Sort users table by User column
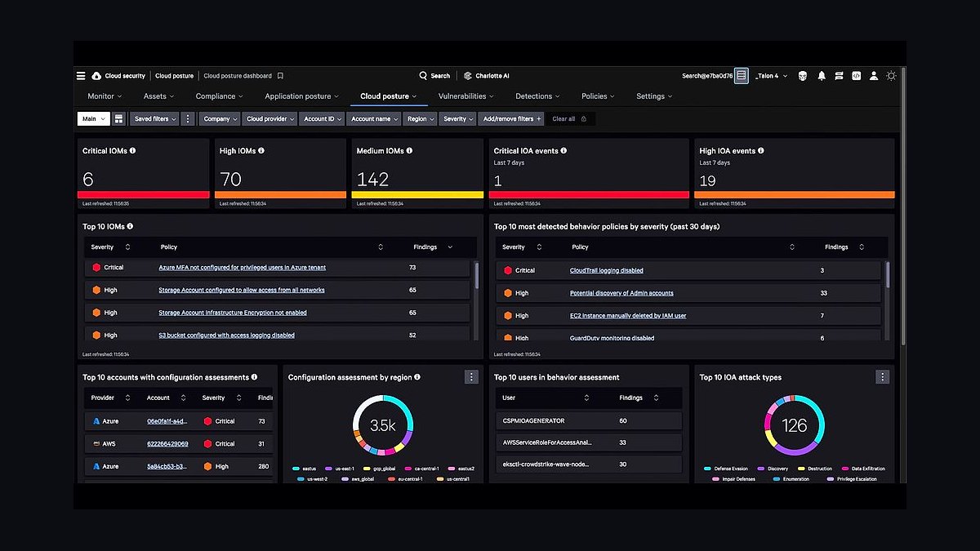980x551 pixels. (x=586, y=398)
